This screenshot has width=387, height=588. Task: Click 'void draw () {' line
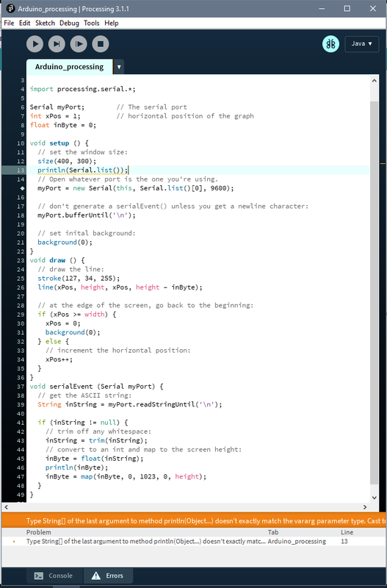point(57,260)
